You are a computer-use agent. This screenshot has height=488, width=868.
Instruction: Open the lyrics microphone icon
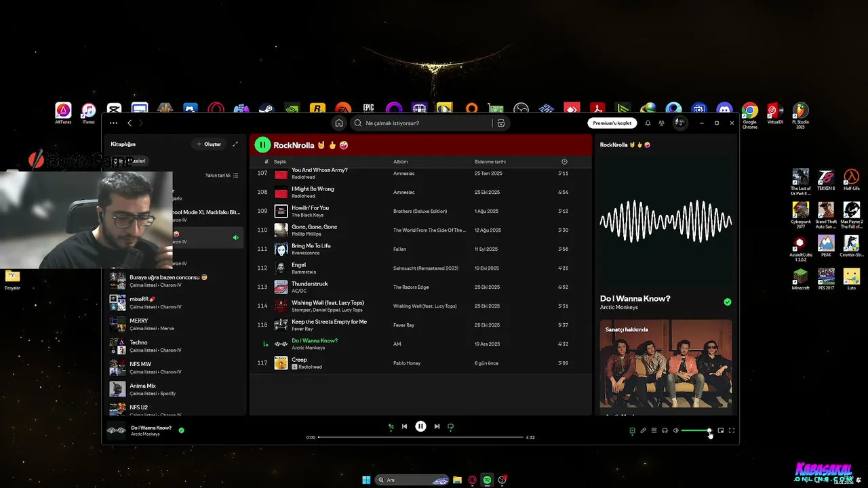click(644, 430)
